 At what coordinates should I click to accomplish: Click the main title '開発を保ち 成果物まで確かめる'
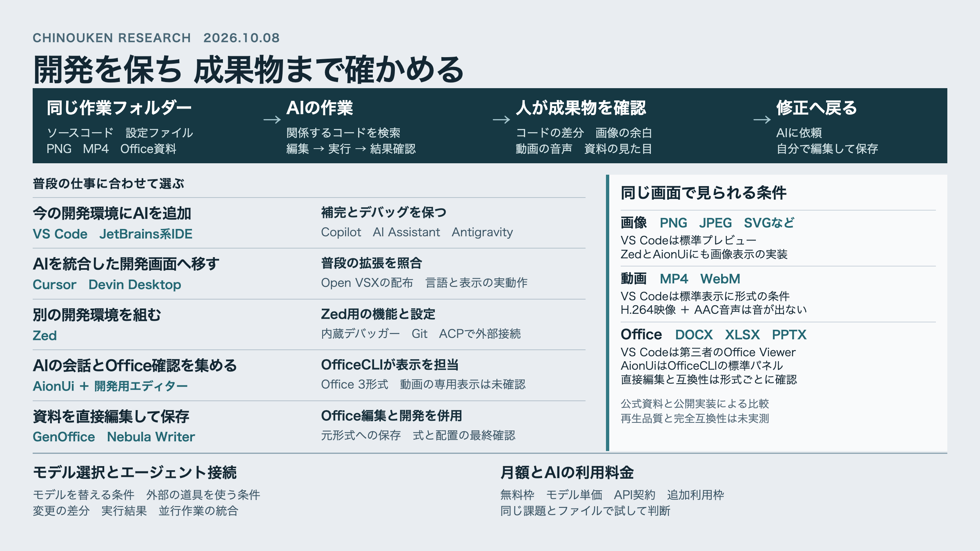[x=248, y=69]
